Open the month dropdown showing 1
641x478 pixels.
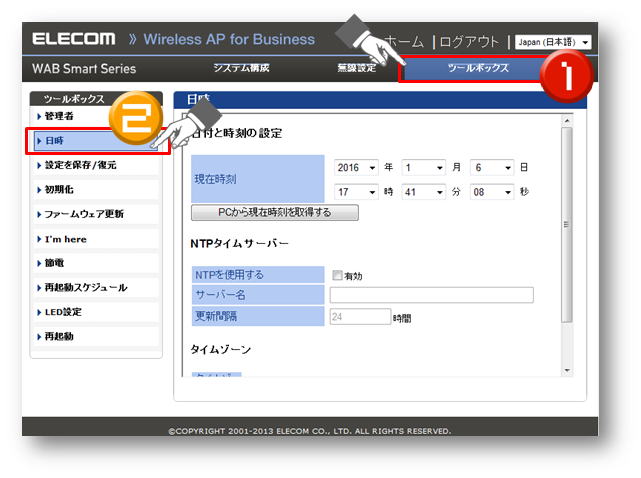pyautogui.click(x=424, y=168)
